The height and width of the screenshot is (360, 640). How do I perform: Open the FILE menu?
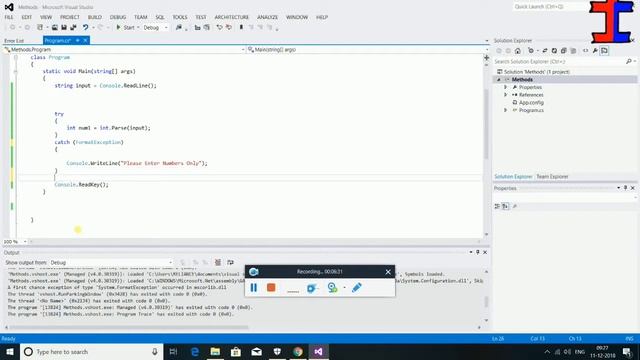pyautogui.click(x=9, y=17)
